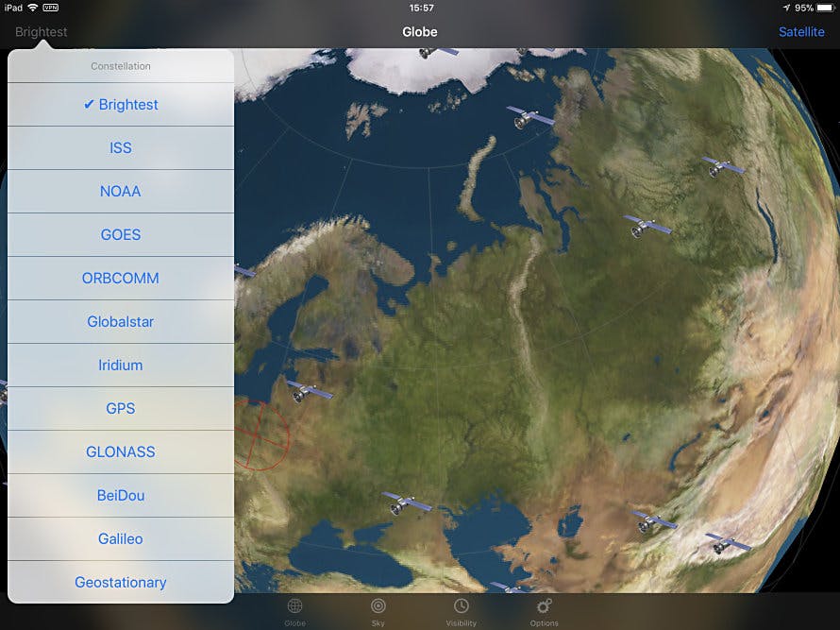Screen dimensions: 840x630
Task: Tap the Satellite button at top right
Action: coord(801,32)
